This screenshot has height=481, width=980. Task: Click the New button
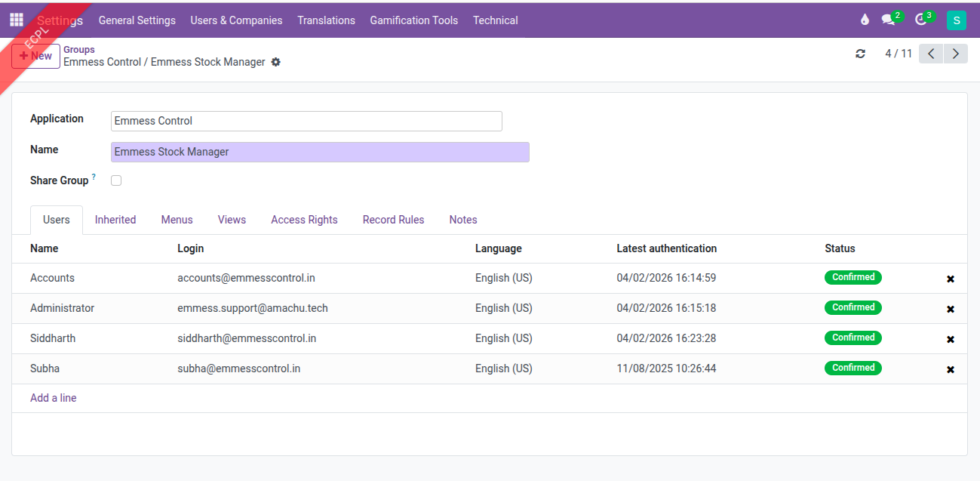click(35, 56)
